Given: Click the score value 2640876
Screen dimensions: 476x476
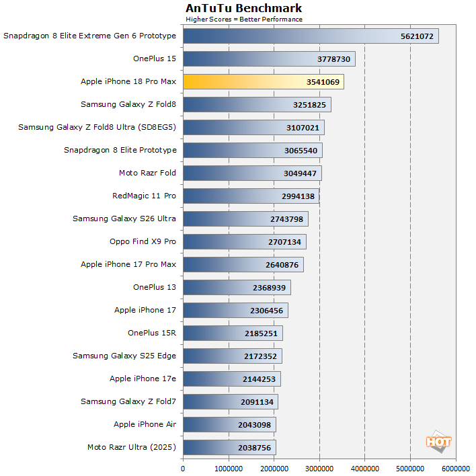Looking at the screenshot, I should tap(282, 265).
